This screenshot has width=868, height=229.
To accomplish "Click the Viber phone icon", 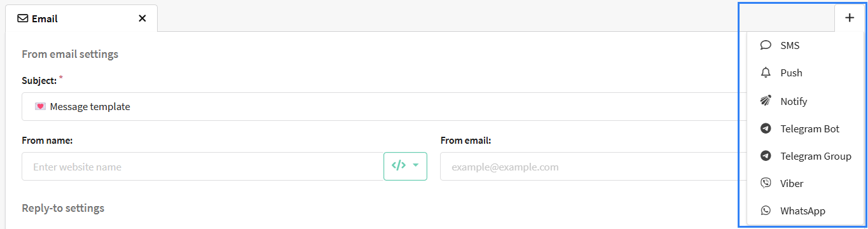I will point(766,183).
